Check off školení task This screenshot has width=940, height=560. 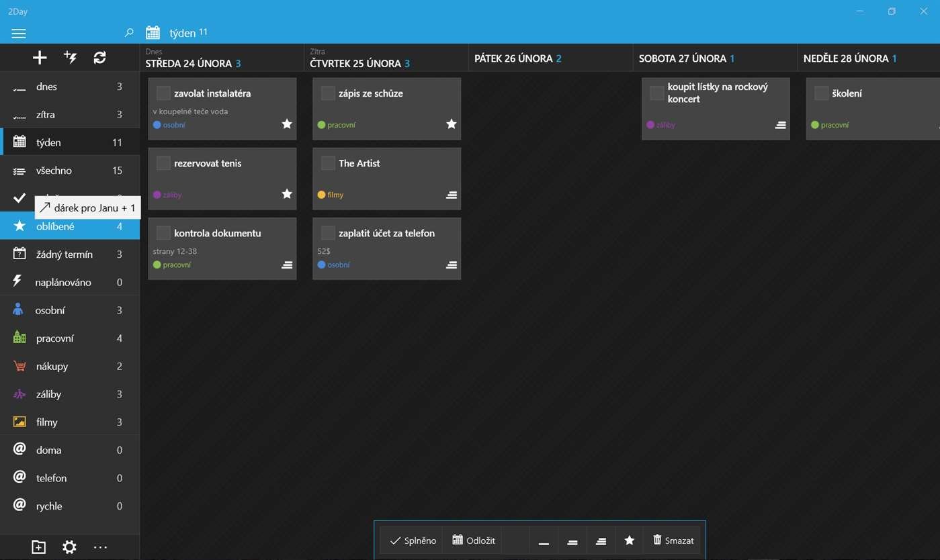click(x=821, y=93)
